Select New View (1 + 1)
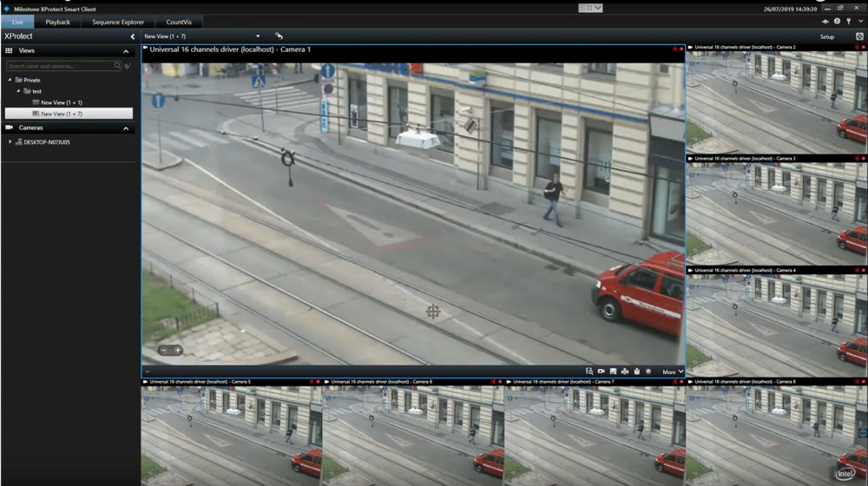 (57, 102)
